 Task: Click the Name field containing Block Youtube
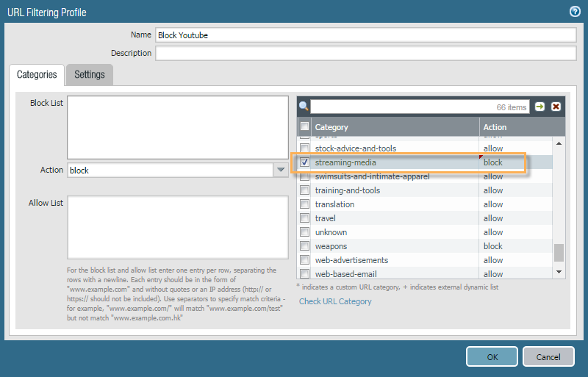365,35
